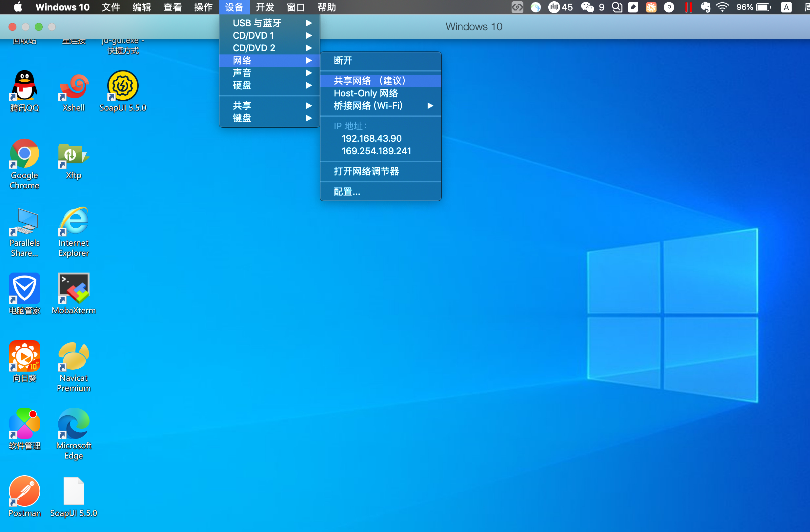Open the jd-gui.exe 快捷方式 shortcut
The image size is (810, 532).
click(x=123, y=46)
